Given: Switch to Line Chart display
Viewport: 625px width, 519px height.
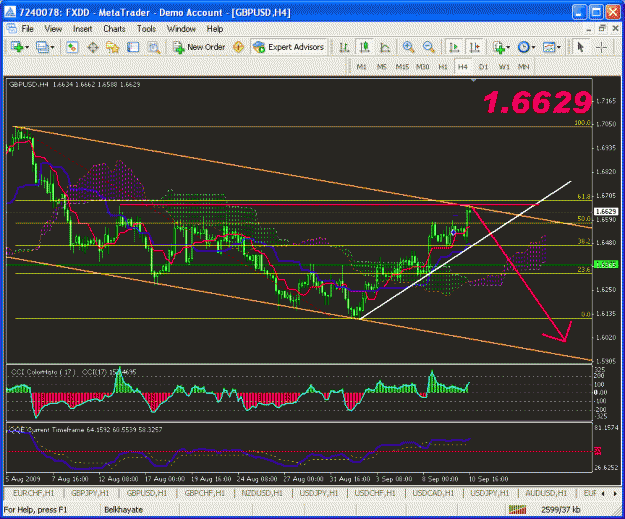Looking at the screenshot, I should point(385,47).
